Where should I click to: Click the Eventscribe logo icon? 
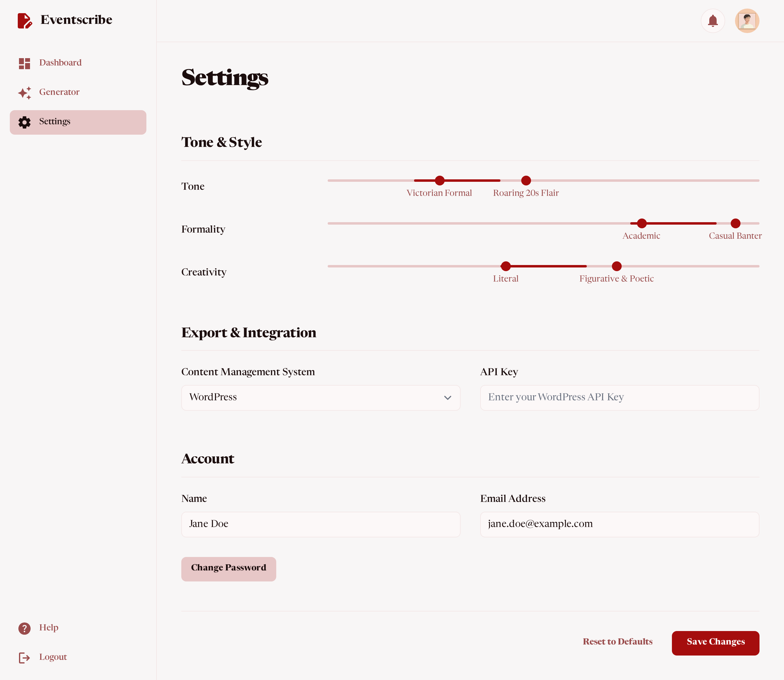[24, 20]
